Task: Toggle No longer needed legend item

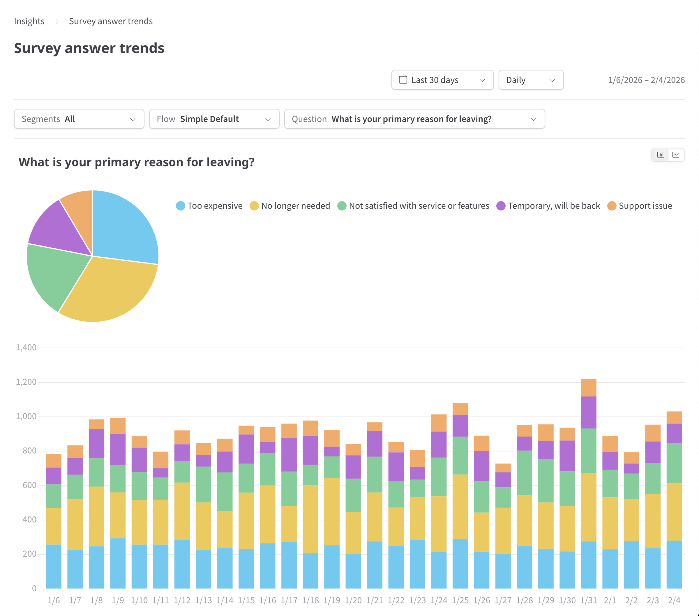Action: (x=290, y=206)
